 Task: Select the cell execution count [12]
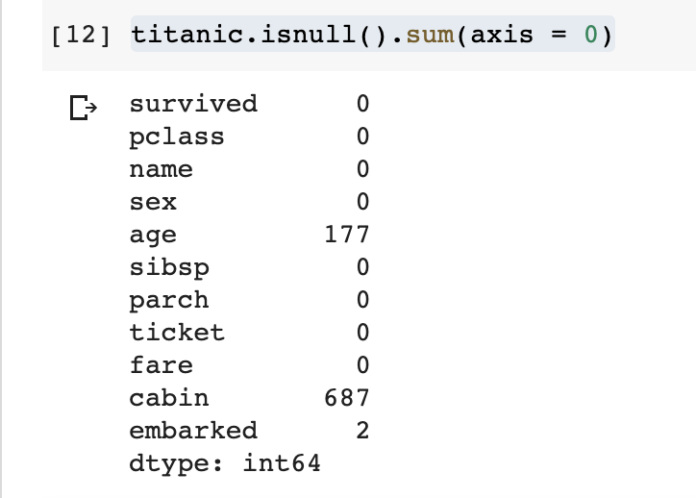click(81, 35)
